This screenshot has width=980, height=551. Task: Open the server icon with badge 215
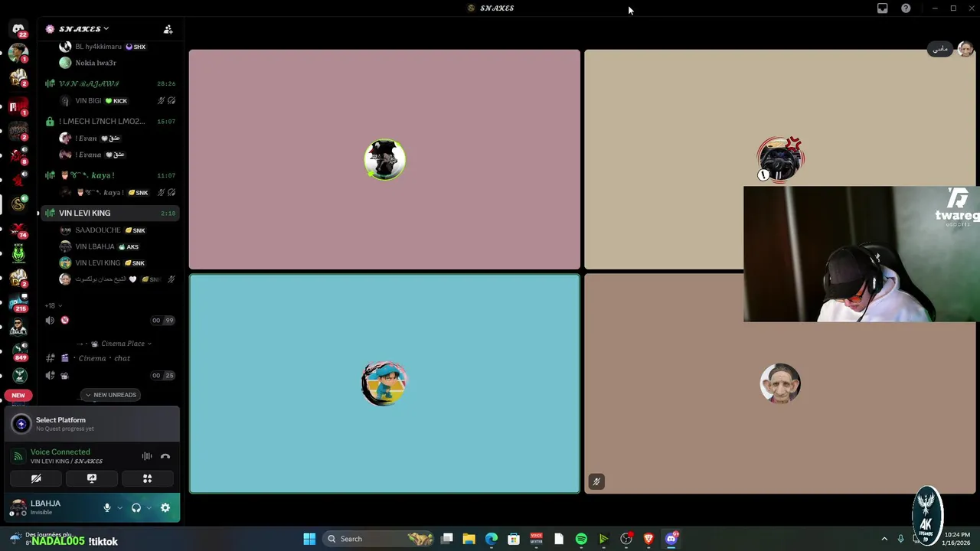[x=18, y=302]
